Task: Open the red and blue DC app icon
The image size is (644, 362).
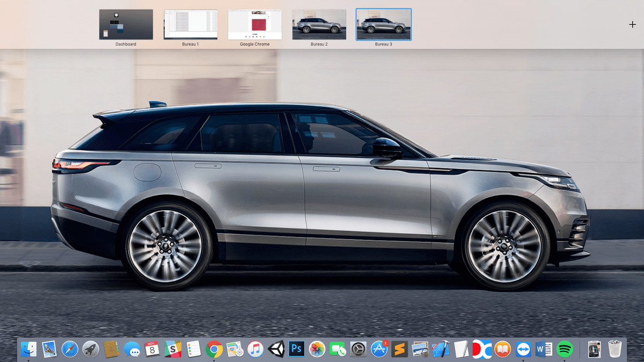Action: click(482, 349)
